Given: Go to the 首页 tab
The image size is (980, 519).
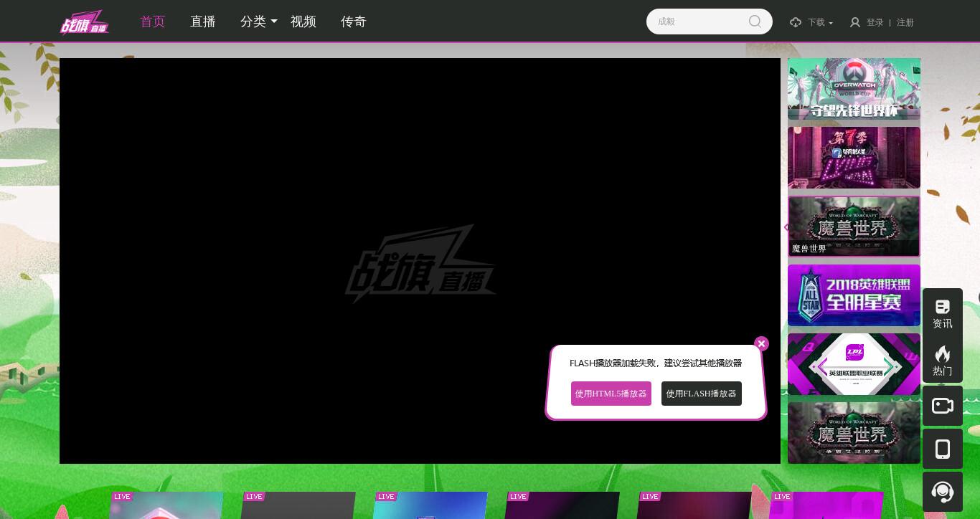Looking at the screenshot, I should click(x=153, y=22).
